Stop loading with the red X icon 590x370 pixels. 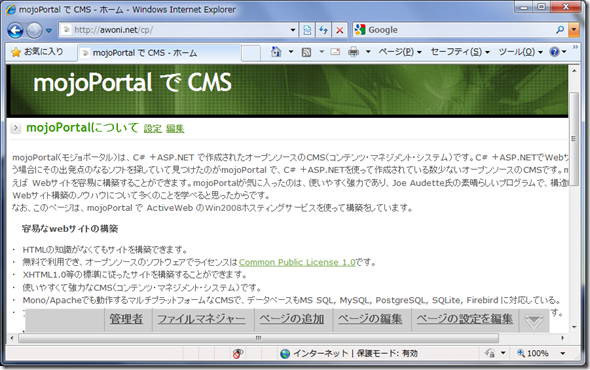(339, 30)
